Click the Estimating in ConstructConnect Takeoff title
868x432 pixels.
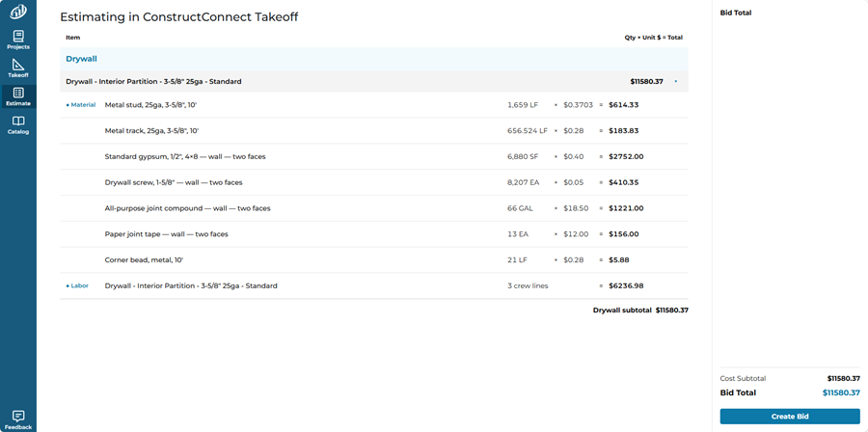[x=178, y=17]
